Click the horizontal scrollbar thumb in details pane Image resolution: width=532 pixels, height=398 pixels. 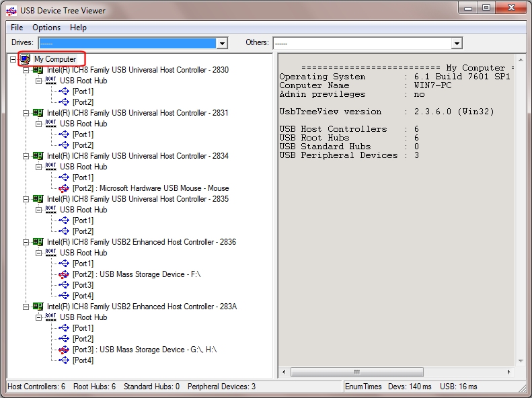click(357, 372)
